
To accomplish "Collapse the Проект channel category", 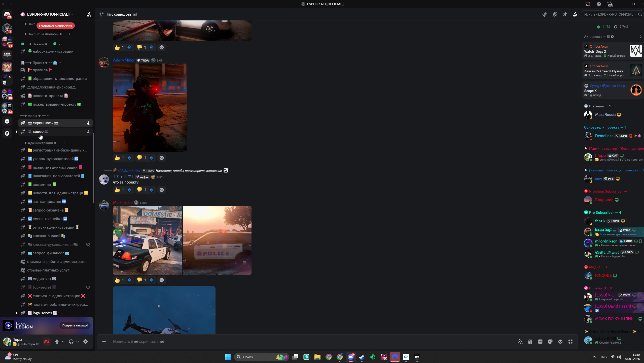I will (41, 63).
